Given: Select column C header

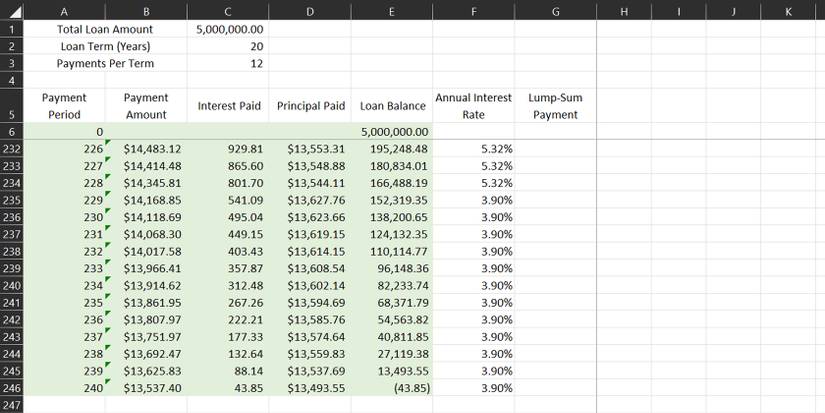Looking at the screenshot, I should point(229,11).
